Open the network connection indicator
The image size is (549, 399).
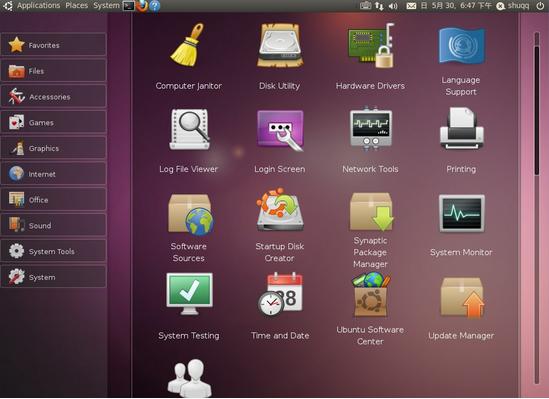click(379, 6)
